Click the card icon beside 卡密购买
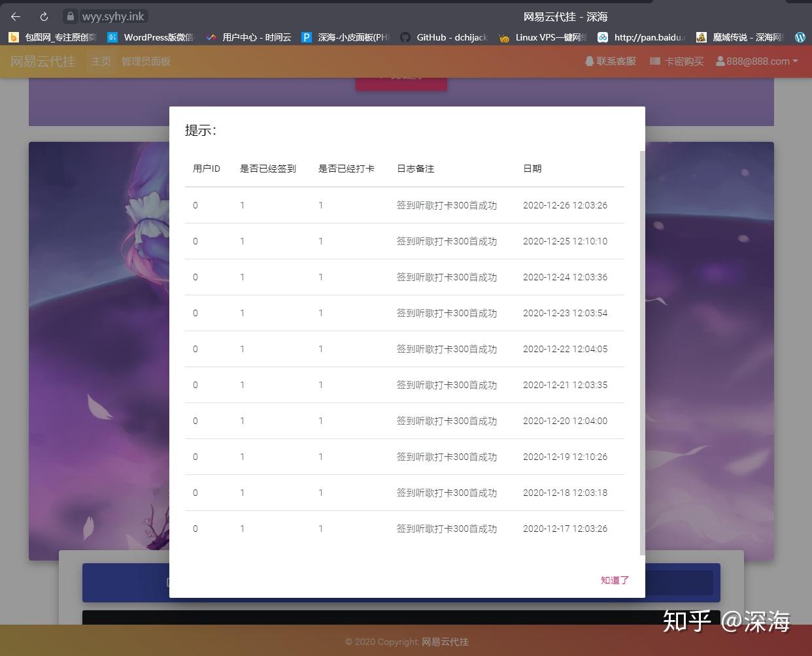812x656 pixels. (x=655, y=61)
